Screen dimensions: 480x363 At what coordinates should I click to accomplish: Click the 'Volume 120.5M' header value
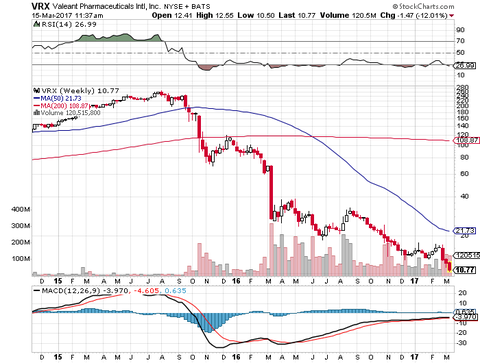click(x=348, y=15)
